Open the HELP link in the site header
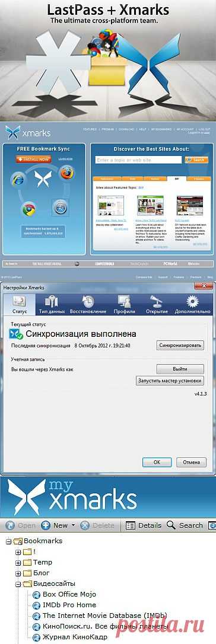This screenshot has height=644, width=216. pos(142,129)
